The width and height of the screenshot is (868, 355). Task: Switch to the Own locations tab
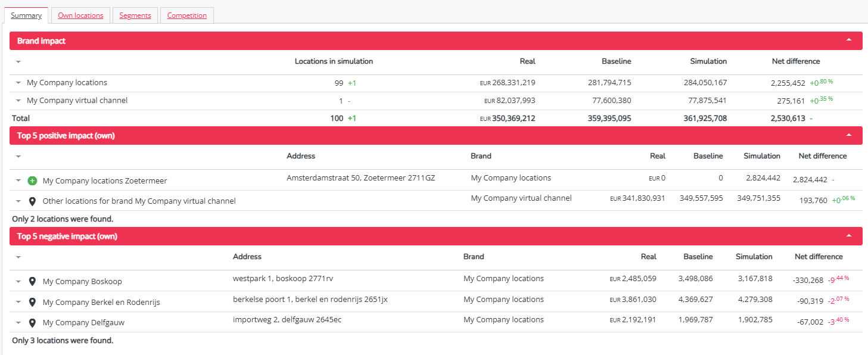pyautogui.click(x=80, y=15)
